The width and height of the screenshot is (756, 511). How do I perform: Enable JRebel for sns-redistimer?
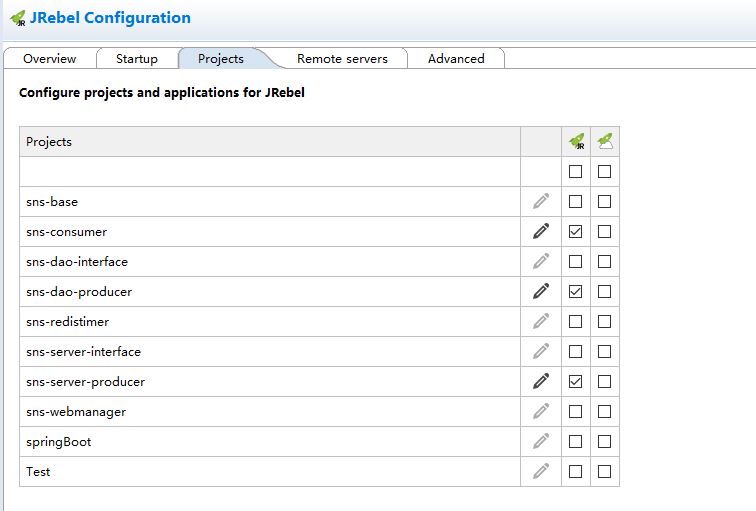point(575,321)
